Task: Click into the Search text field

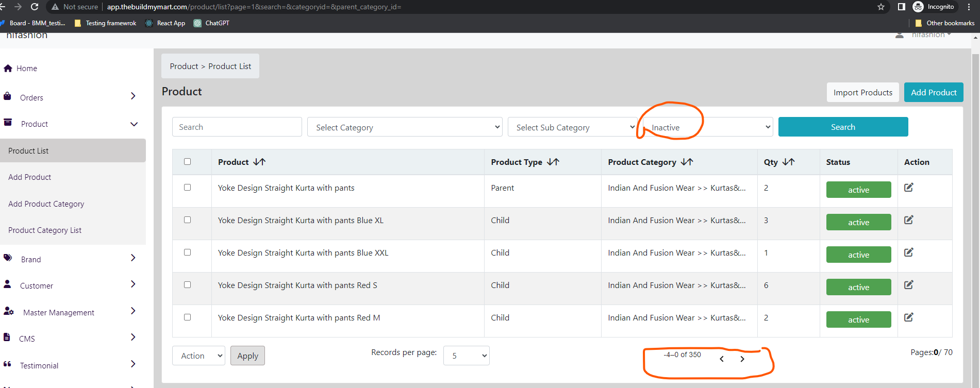Action: 237,127
